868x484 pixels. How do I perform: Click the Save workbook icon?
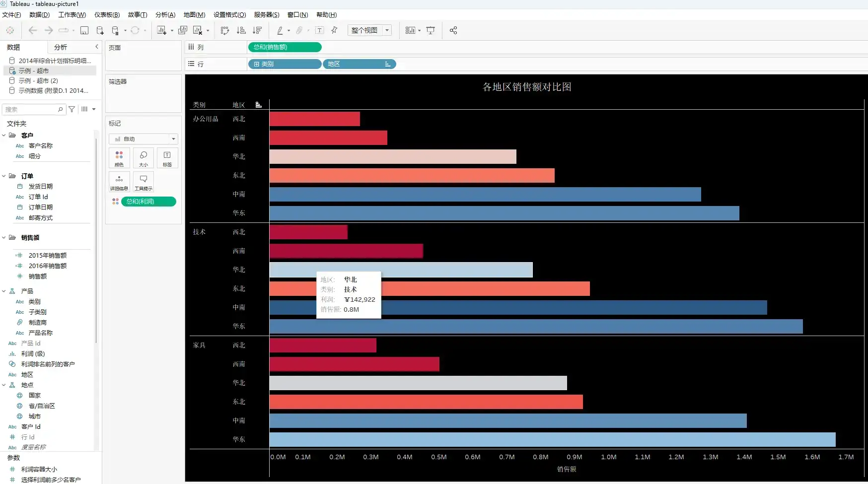[x=84, y=30]
